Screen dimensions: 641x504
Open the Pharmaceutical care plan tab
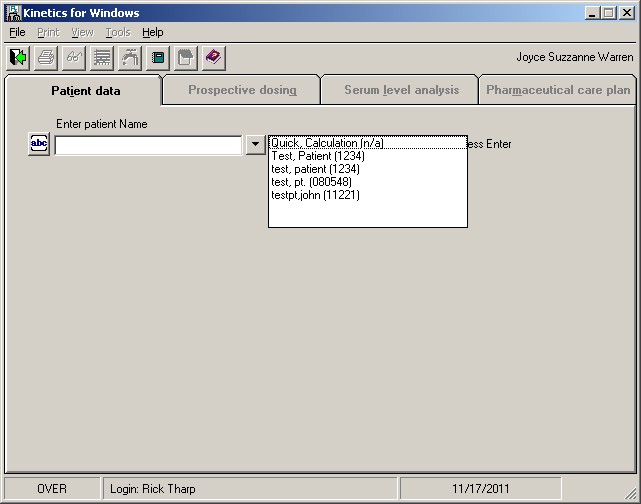click(x=558, y=90)
